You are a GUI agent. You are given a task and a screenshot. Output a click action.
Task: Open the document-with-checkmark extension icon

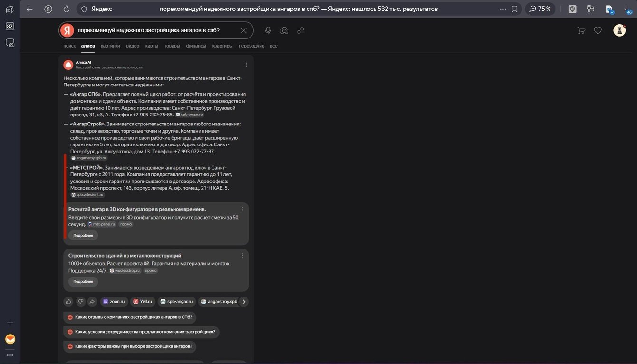[609, 9]
